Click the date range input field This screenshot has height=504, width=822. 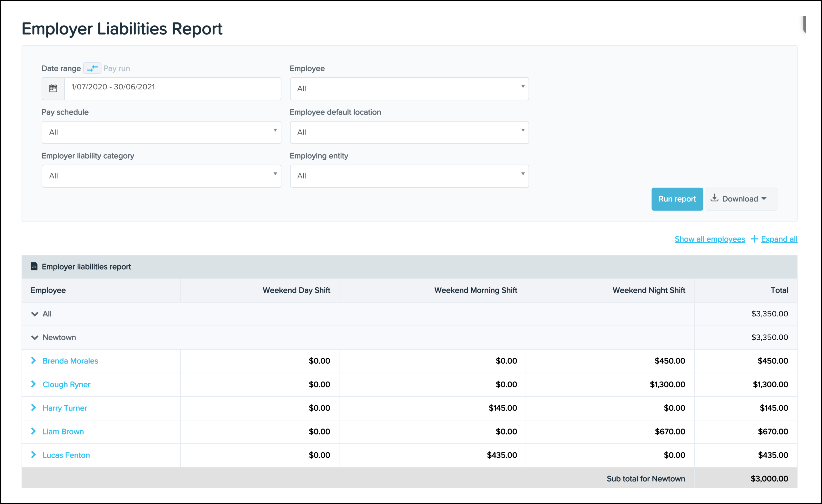pyautogui.click(x=172, y=89)
